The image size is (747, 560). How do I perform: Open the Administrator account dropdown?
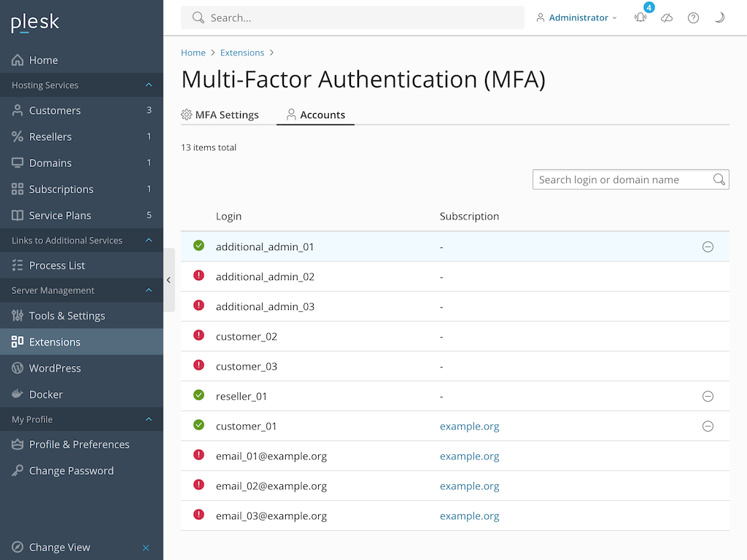tap(577, 17)
